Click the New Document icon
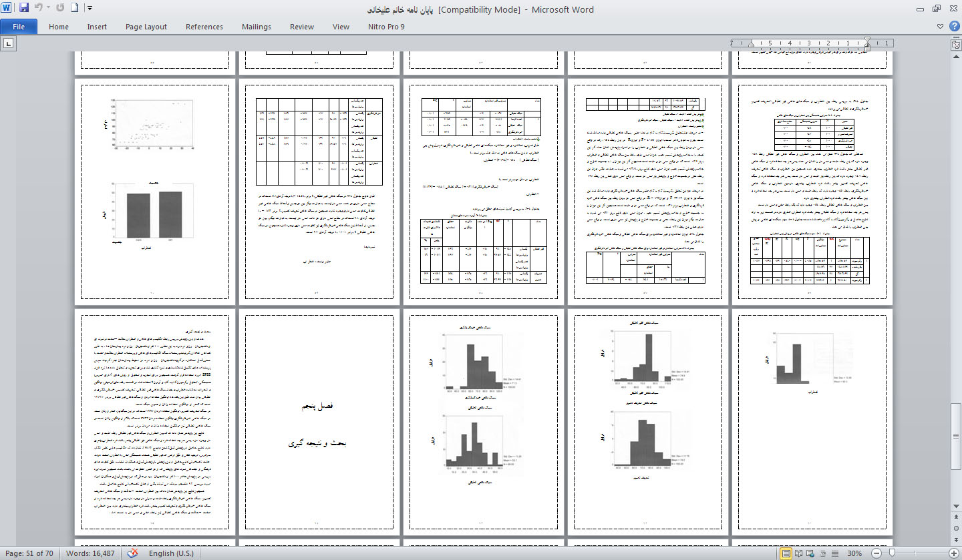This screenshot has width=962, height=560. click(74, 9)
